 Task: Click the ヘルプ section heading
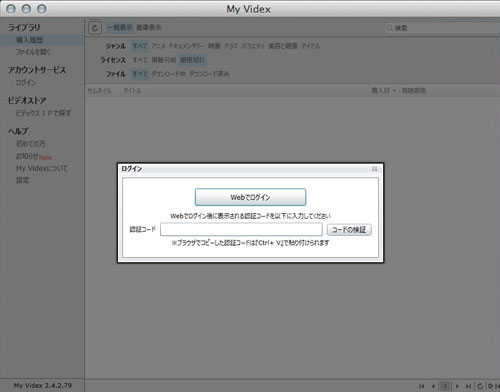(x=18, y=131)
